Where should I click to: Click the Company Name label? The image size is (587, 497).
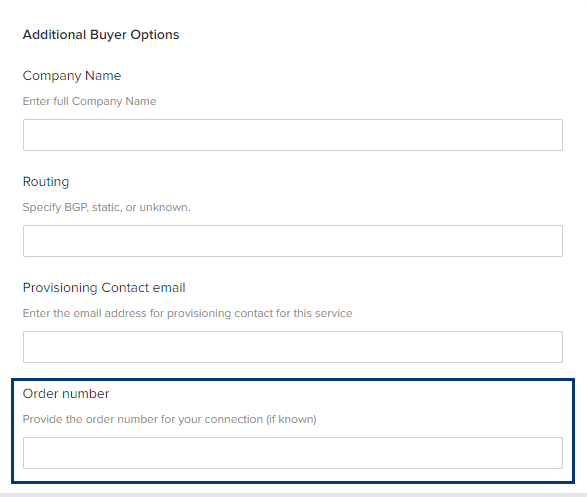[x=72, y=76]
